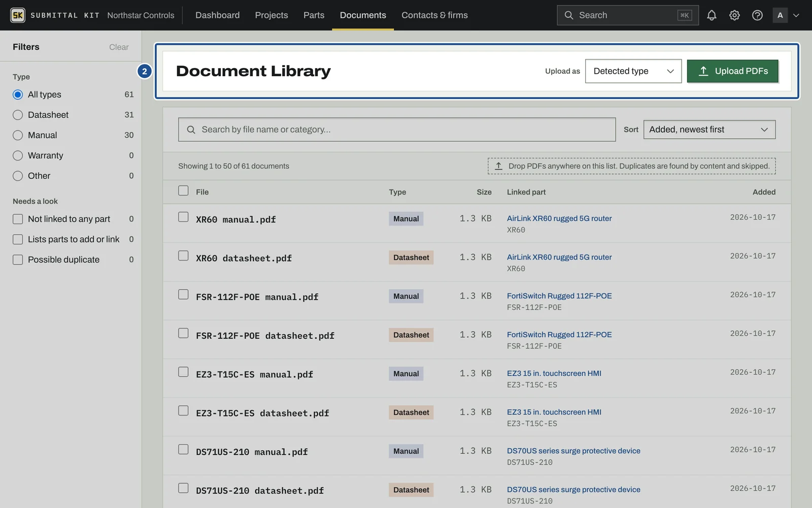
Task: Tick the Possible duplicate checkbox
Action: [x=18, y=260]
